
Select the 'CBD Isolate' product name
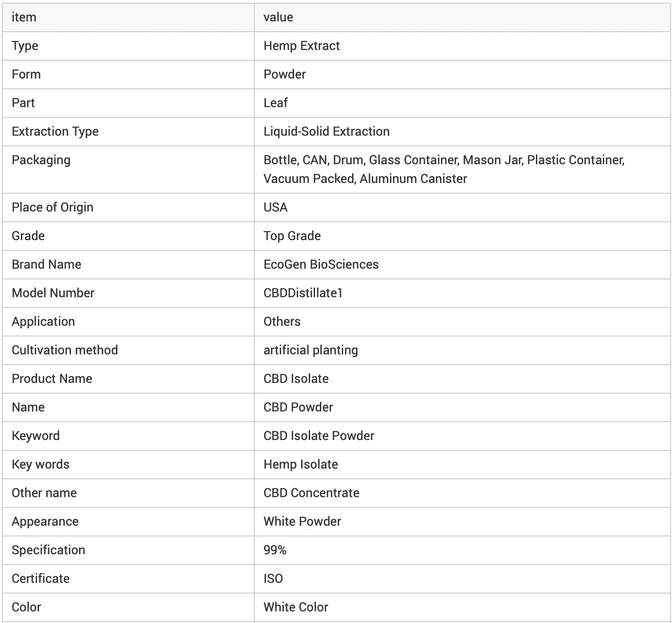pyautogui.click(x=296, y=379)
